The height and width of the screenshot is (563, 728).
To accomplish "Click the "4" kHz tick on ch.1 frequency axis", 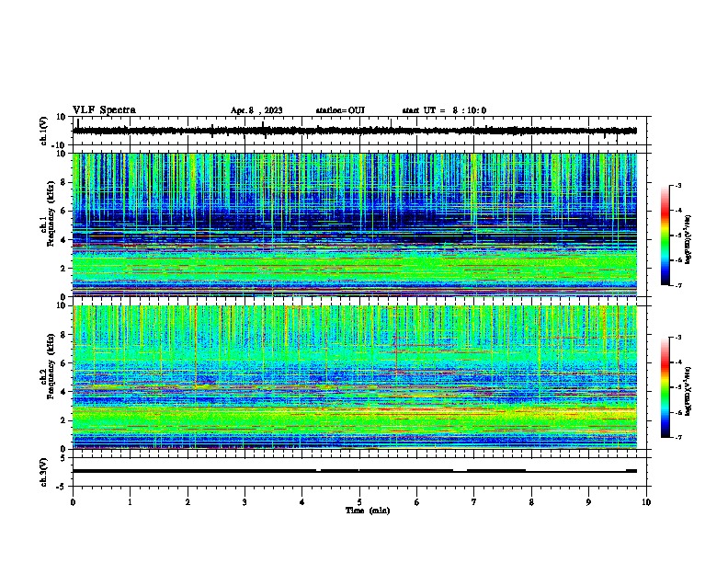I will tap(63, 239).
